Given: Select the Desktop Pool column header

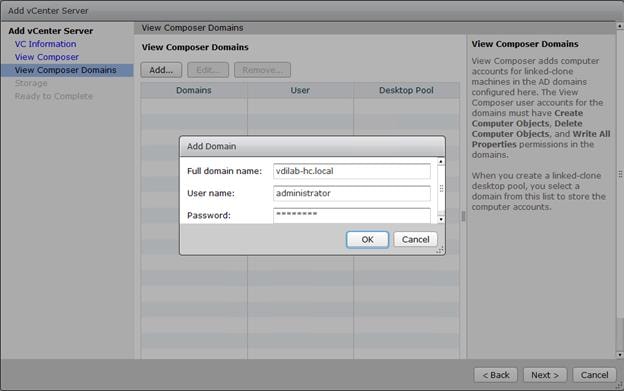Looking at the screenshot, I should (x=406, y=90).
